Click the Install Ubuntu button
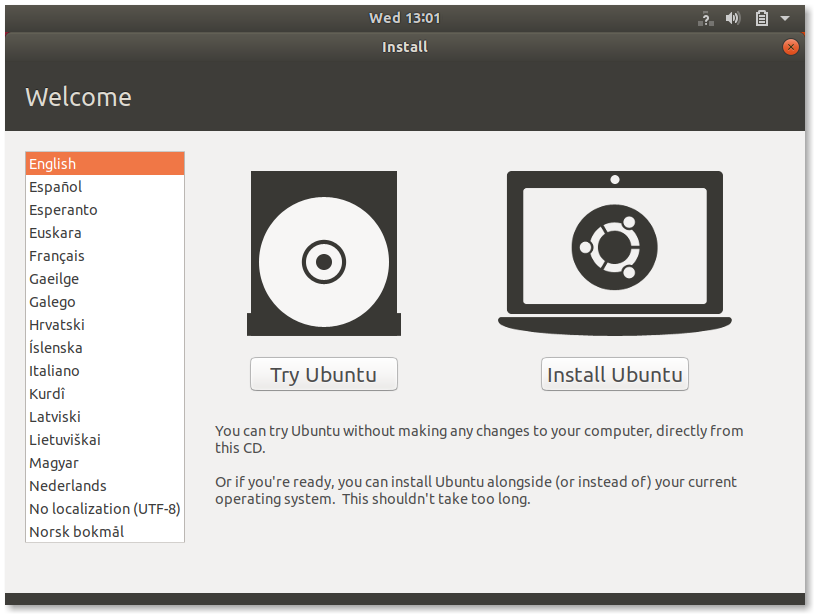Screen dimensions: 814x614 [615, 374]
